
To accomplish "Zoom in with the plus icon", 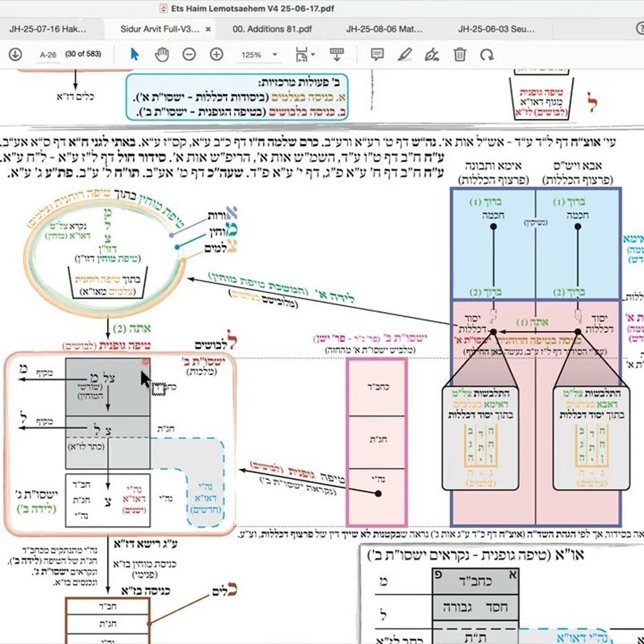I will coord(216,54).
